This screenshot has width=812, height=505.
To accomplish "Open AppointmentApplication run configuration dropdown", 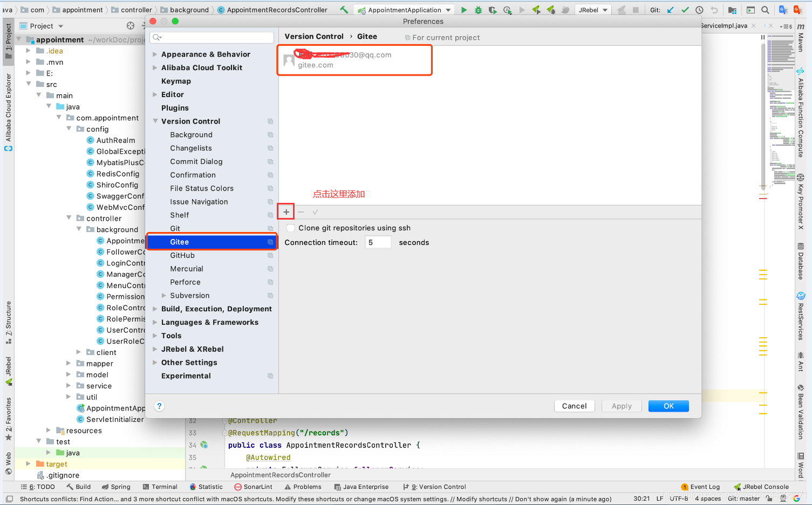I will tap(405, 10).
